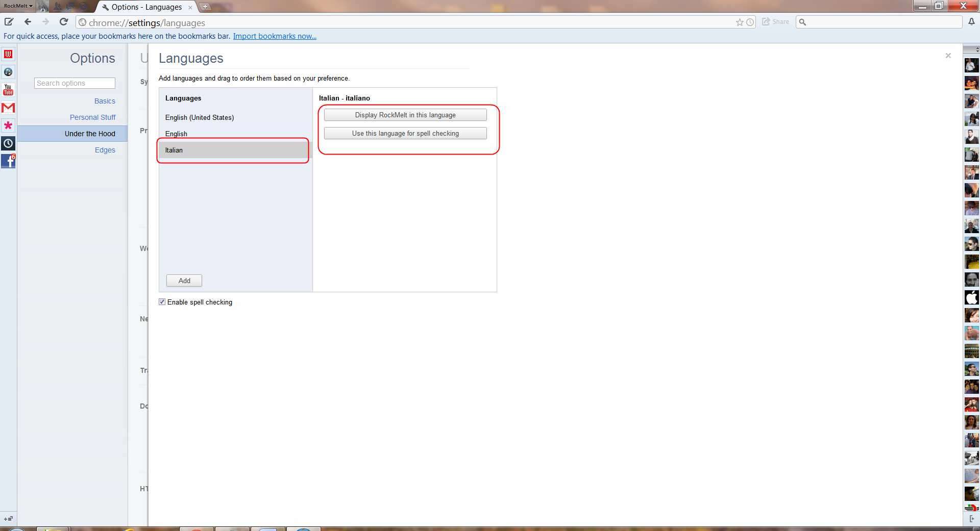
Task: Open the Gmail app edge icon
Action: pos(8,108)
